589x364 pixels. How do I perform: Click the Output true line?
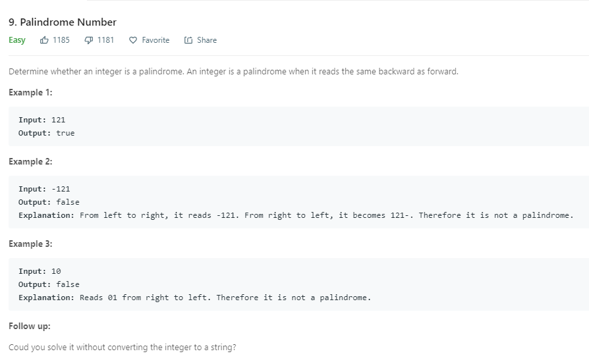pyautogui.click(x=47, y=133)
